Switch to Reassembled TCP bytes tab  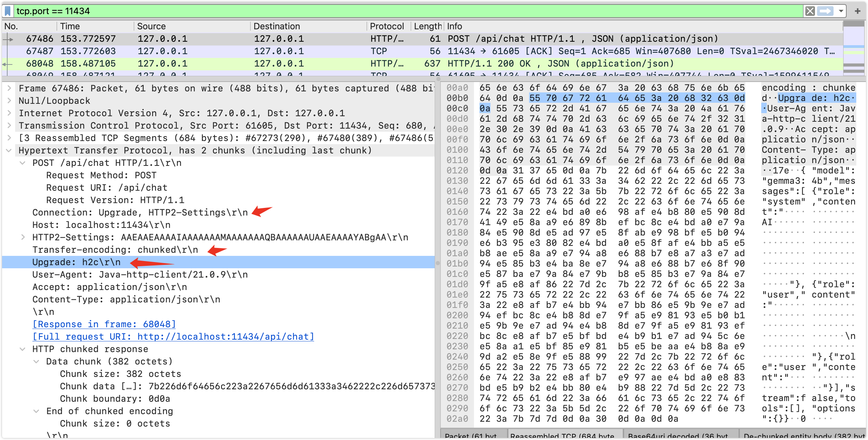[x=565, y=435]
